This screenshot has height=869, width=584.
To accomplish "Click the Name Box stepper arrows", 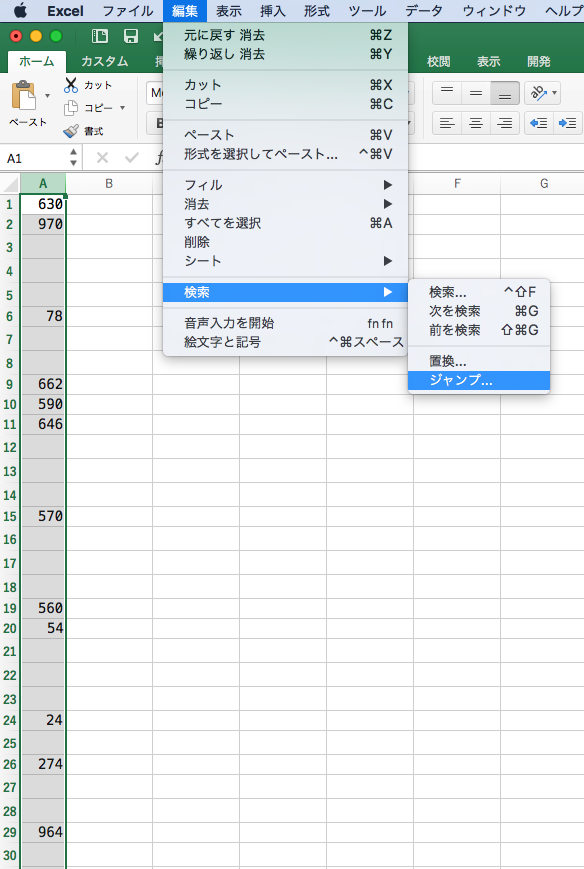I will pos(73,158).
